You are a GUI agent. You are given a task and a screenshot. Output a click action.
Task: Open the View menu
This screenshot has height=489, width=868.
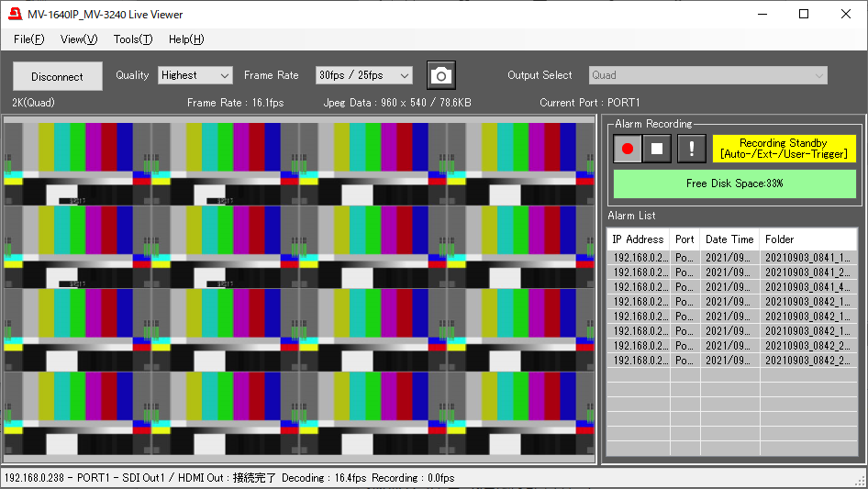pyautogui.click(x=79, y=39)
